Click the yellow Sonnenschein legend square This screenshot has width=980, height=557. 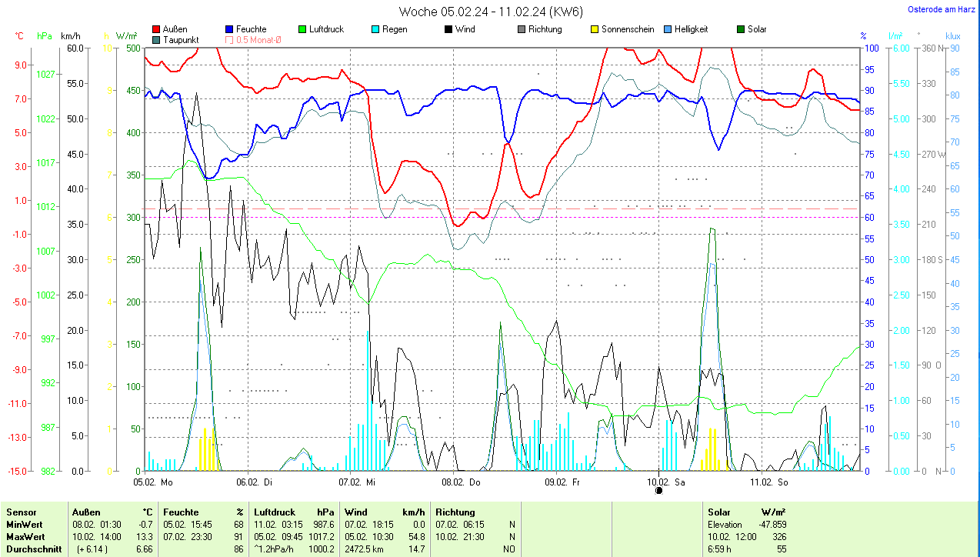[x=595, y=29]
